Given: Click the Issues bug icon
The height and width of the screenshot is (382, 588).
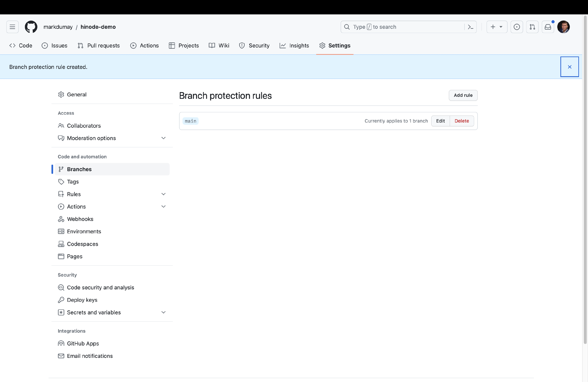Looking at the screenshot, I should [45, 45].
